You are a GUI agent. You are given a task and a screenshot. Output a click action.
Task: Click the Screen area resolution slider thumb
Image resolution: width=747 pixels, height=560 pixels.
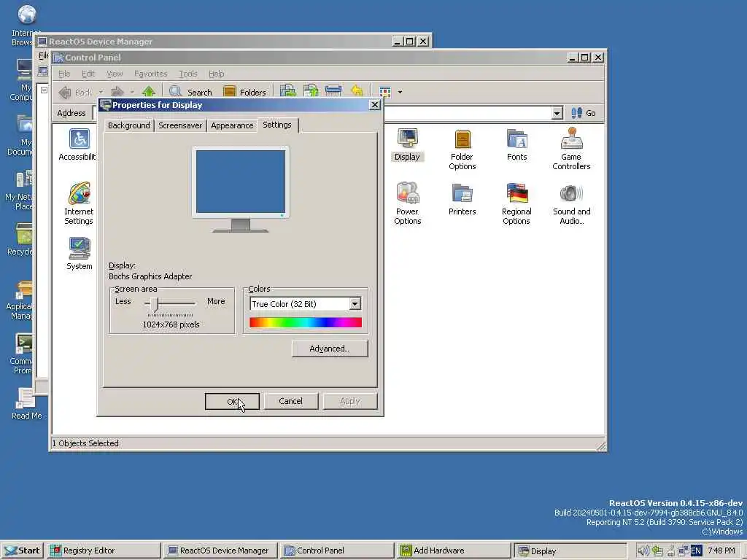pos(154,303)
